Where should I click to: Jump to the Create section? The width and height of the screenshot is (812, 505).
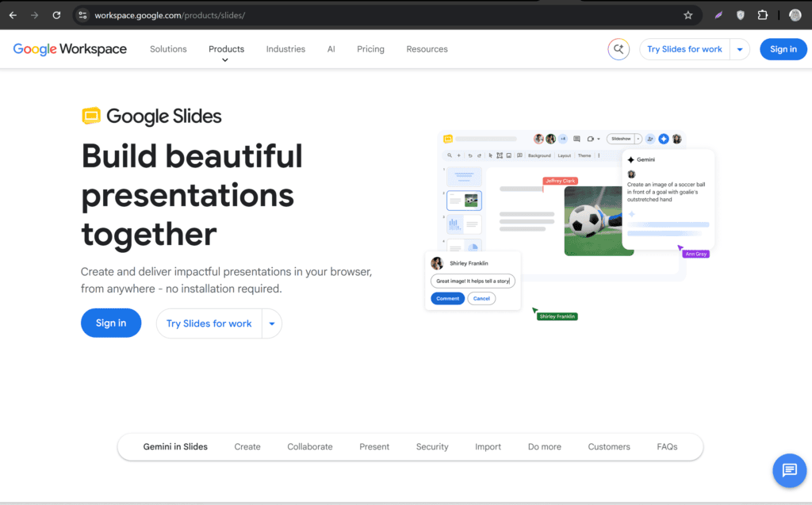pos(247,446)
